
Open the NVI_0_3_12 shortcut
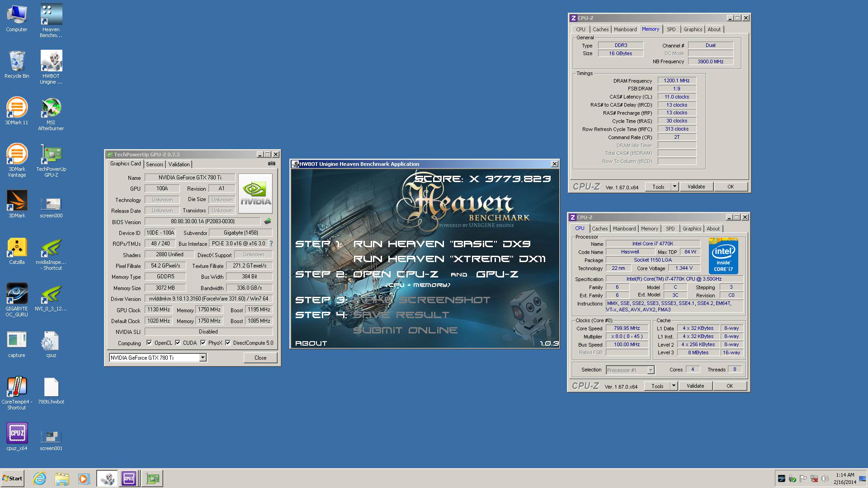[x=51, y=297]
